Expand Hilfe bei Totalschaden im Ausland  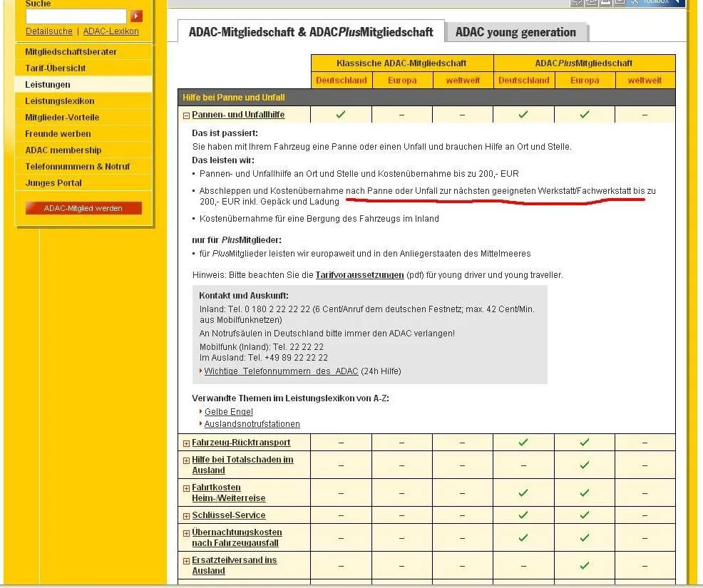pyautogui.click(x=186, y=460)
